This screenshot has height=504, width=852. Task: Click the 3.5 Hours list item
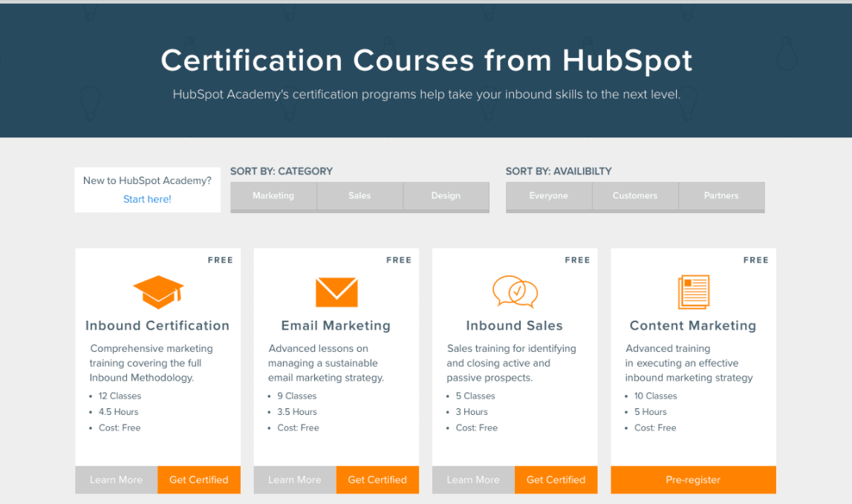297,412
